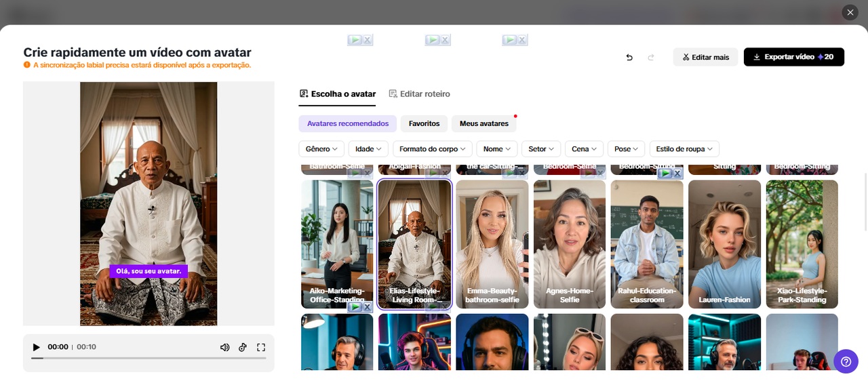Click the orange warning info icon

click(x=27, y=65)
